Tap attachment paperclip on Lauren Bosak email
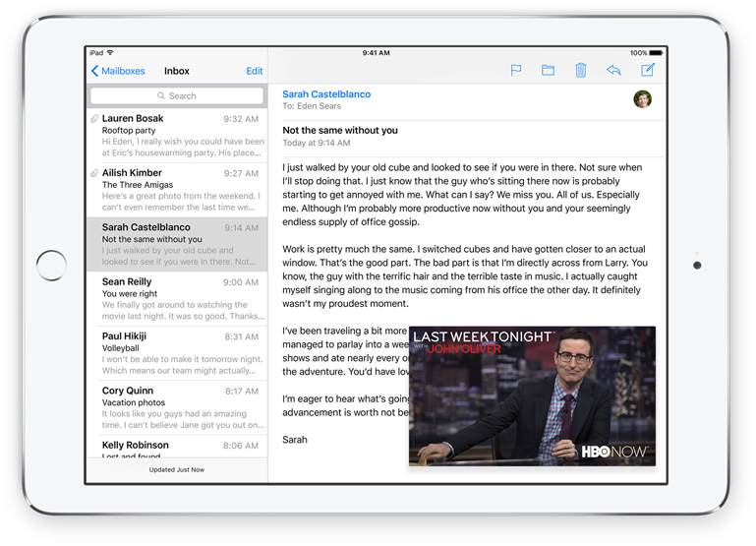The width and height of the screenshot is (756, 546). click(x=94, y=119)
